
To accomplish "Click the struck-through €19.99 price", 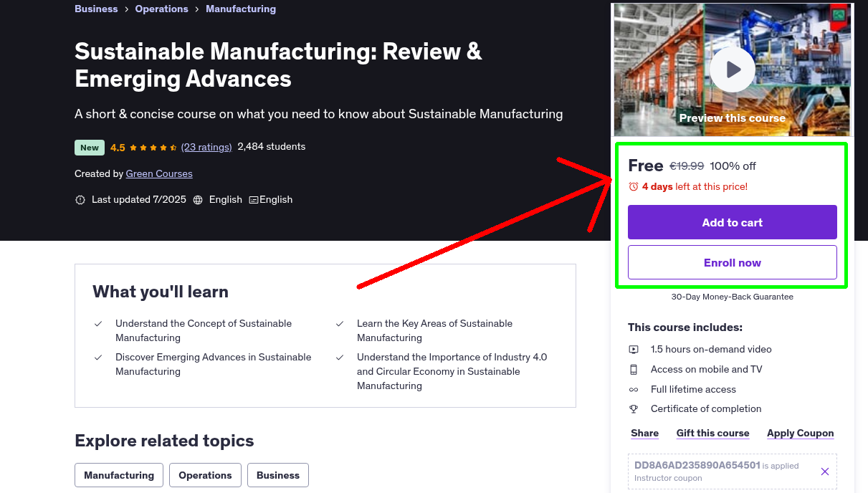I will 687,166.
